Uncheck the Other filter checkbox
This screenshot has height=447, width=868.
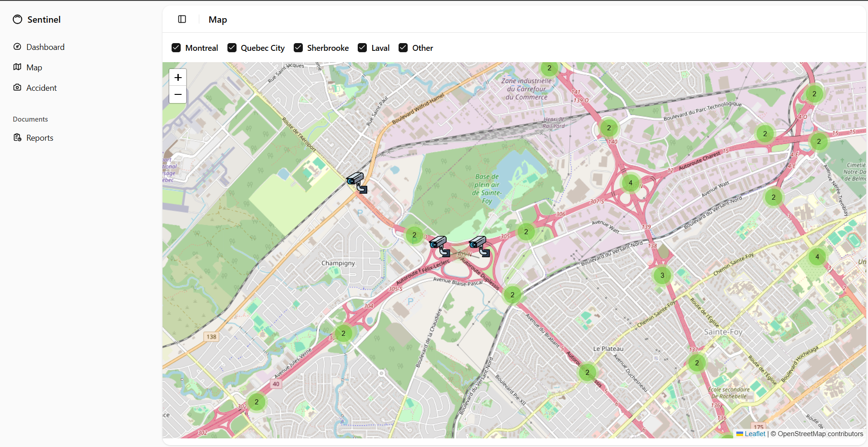point(403,48)
